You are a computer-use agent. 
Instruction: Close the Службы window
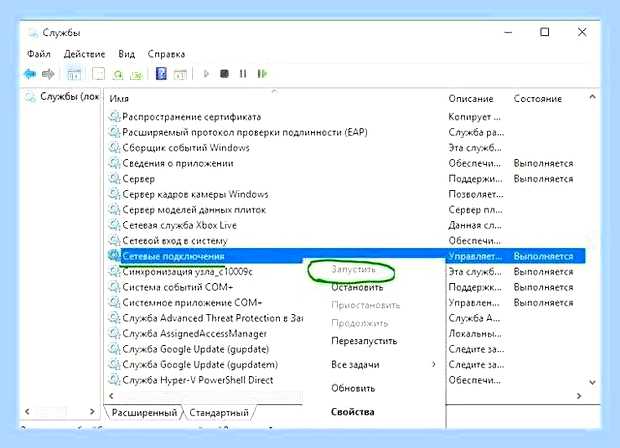582,32
